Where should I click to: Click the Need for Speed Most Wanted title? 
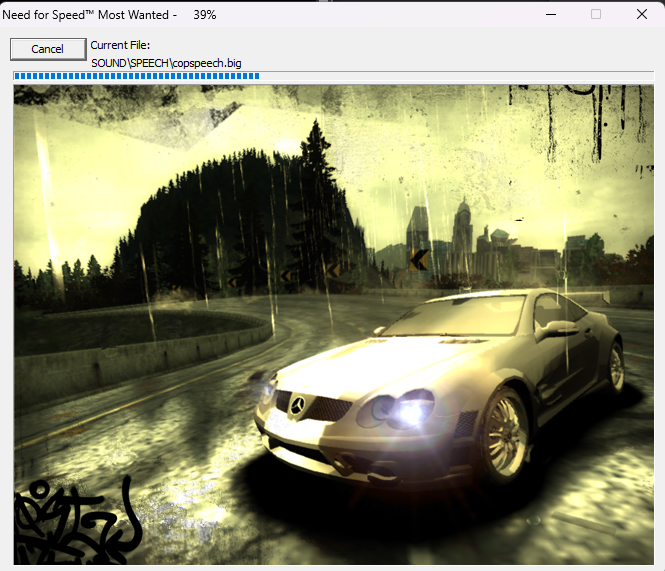[90, 15]
